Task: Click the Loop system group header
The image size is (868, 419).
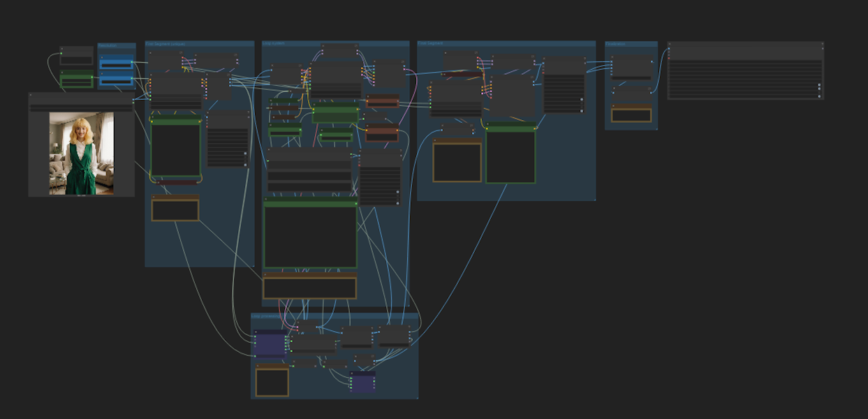Action: point(274,43)
